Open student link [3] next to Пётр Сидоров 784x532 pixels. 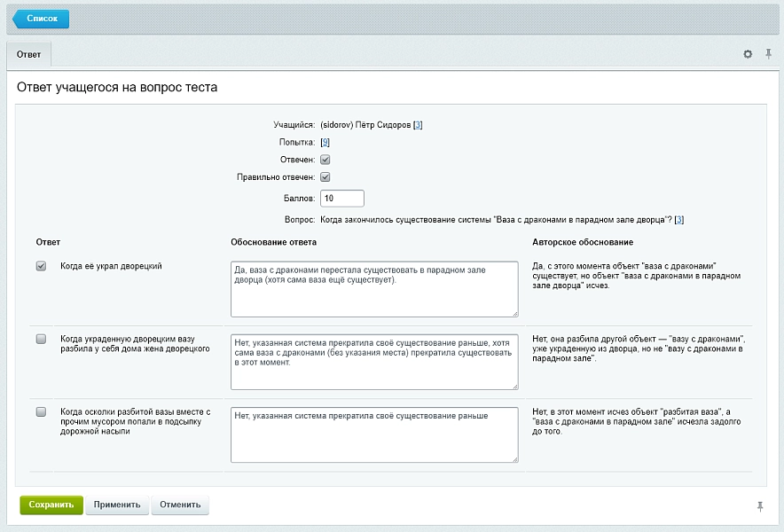[x=418, y=125]
